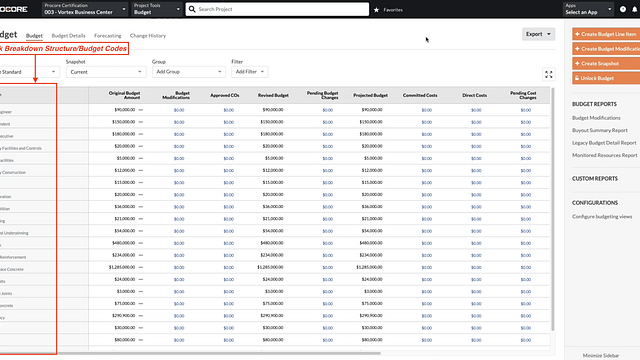Click Pending Cost Changes $0.00 in the $290,900.00 row
This screenshot has width=640, height=360.
click(x=526, y=316)
